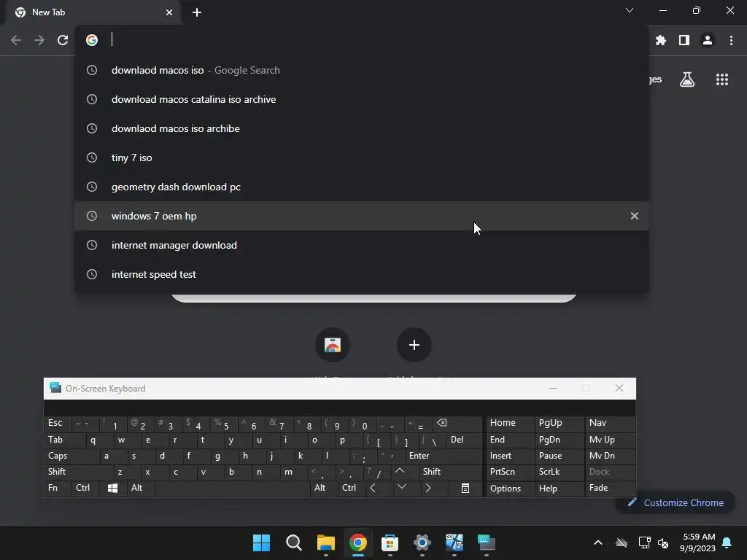Click the Google icon in address bar

(92, 40)
